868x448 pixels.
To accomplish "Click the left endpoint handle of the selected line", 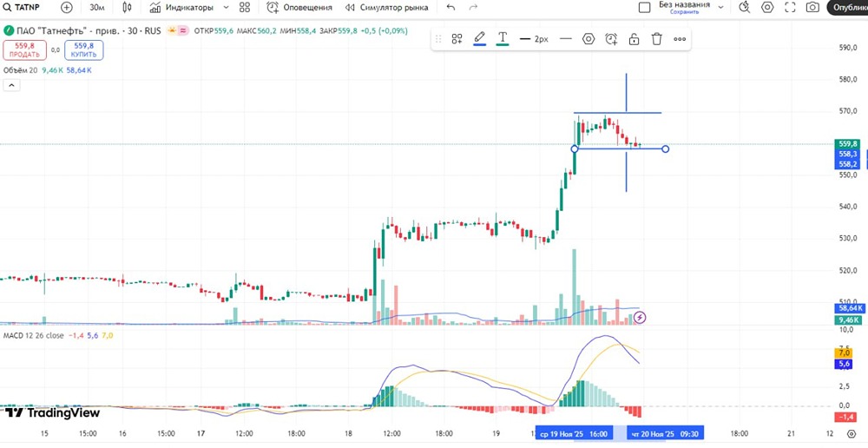I will [575, 149].
